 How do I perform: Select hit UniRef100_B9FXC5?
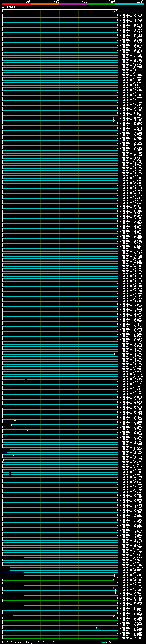(x=131, y=118)
